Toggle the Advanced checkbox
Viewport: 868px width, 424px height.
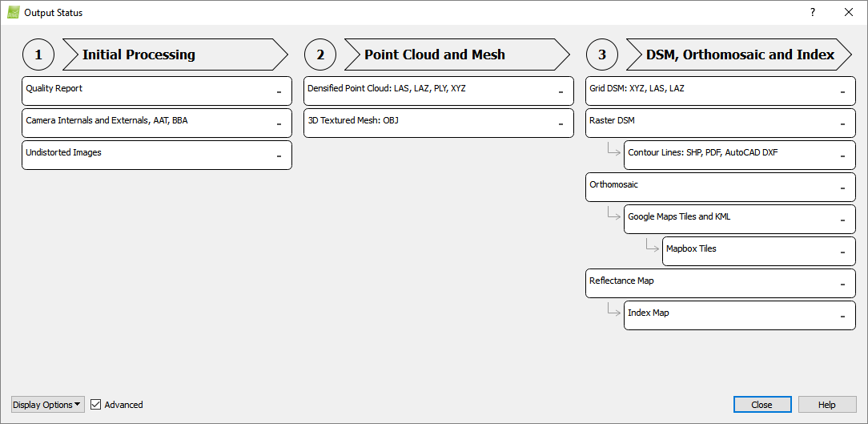[96, 405]
